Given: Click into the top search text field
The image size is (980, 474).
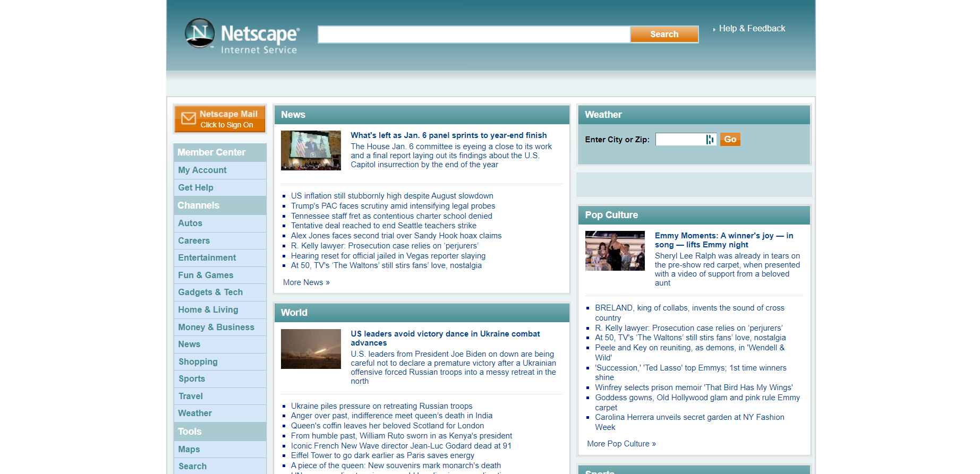Looking at the screenshot, I should click(x=474, y=35).
